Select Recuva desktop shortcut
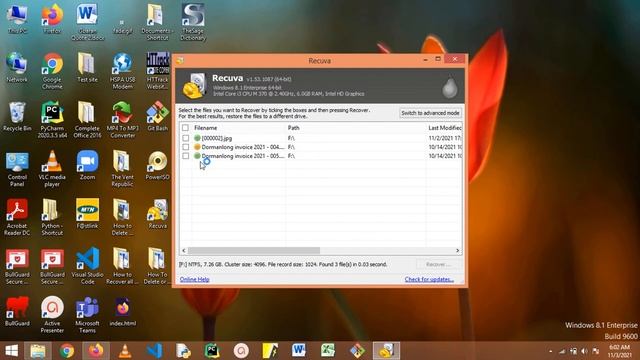This screenshot has height=360, width=640. click(x=158, y=214)
